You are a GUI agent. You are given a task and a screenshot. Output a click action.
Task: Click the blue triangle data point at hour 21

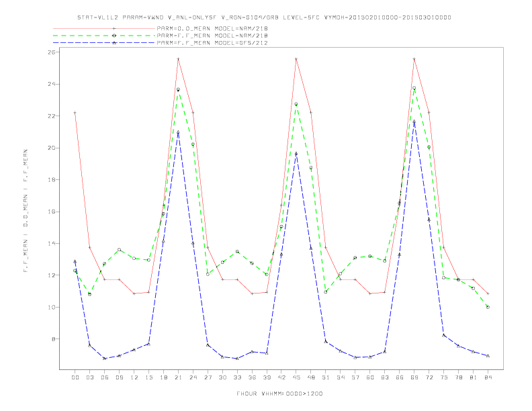tap(178, 132)
